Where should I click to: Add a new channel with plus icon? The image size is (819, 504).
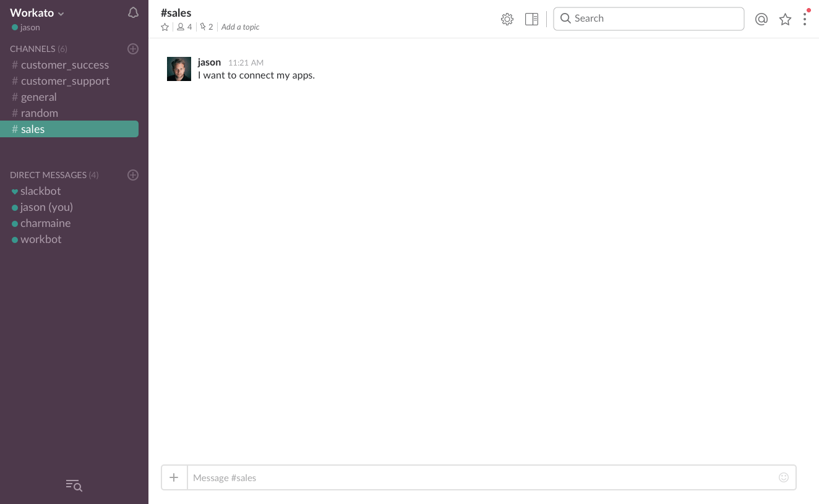(x=133, y=49)
